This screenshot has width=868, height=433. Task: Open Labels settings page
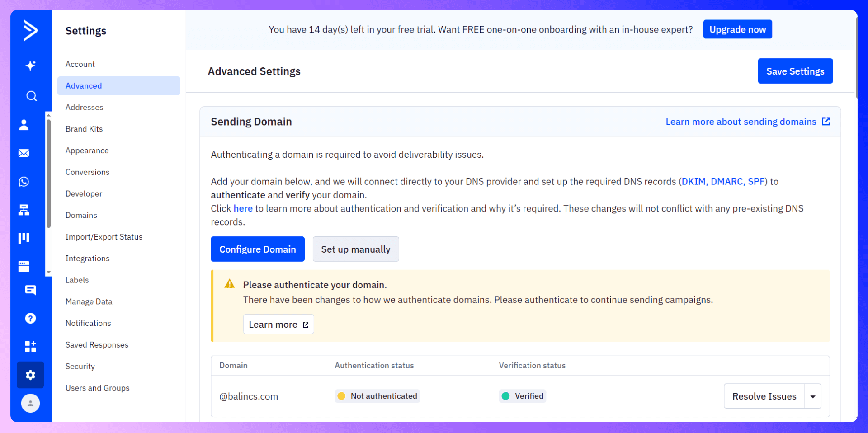coord(77,280)
